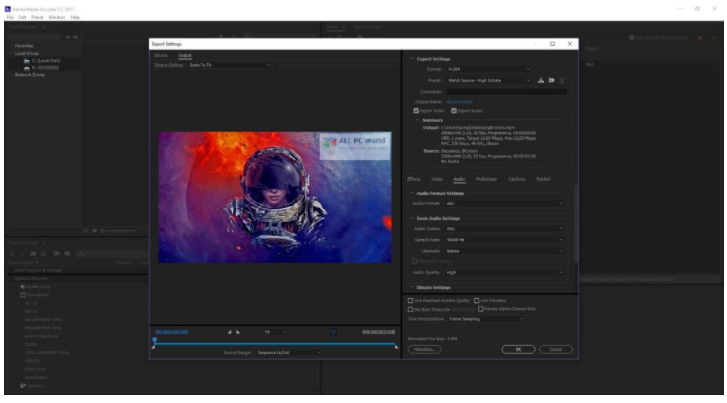Click the Media Browser back arrow
The width and height of the screenshot is (727, 403).
coord(68,37)
